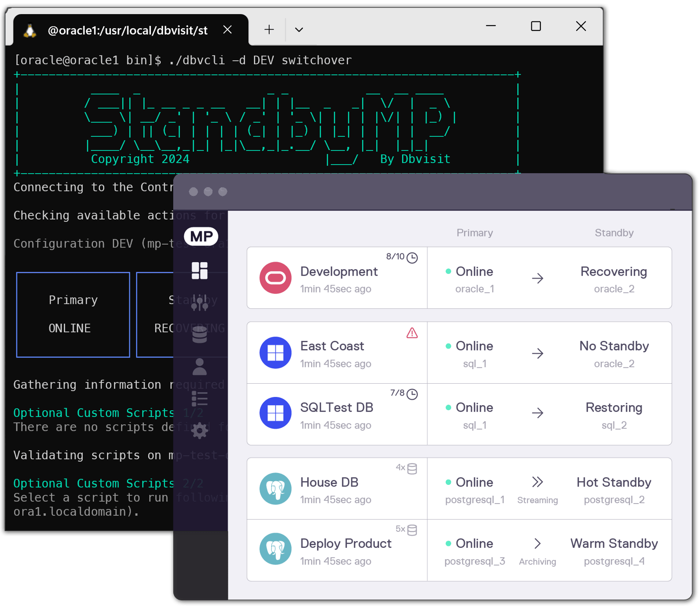This screenshot has width=700, height=607.
Task: Open the dashboard from the MP sidebar
Action: point(200,270)
